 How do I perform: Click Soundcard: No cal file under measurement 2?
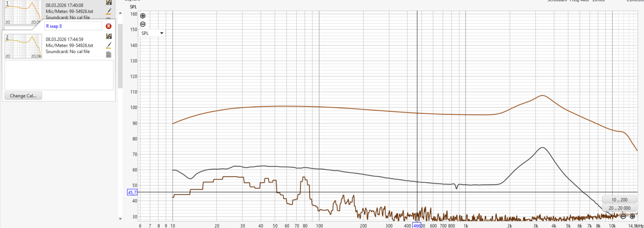(x=68, y=51)
